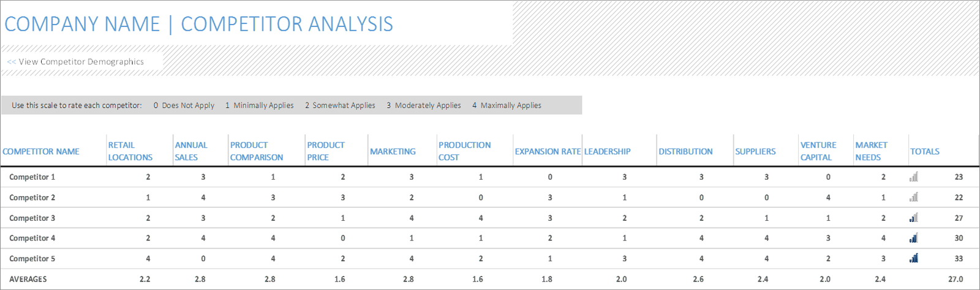
Task: Click the '0 Does Not Apply' scale label
Action: (184, 105)
